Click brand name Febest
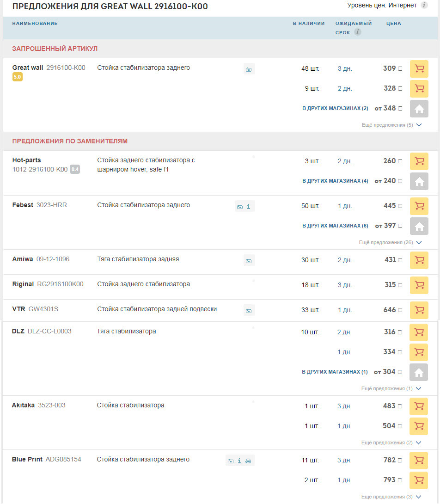The image size is (440, 504). [23, 205]
